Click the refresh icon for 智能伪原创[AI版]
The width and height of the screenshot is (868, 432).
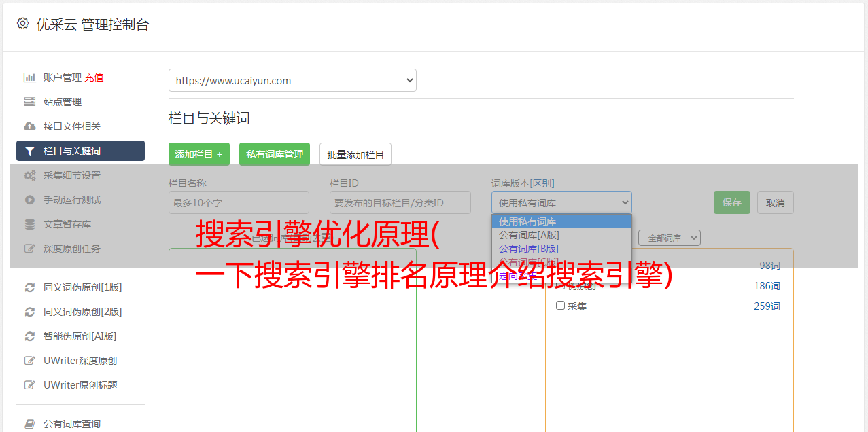tap(30, 336)
